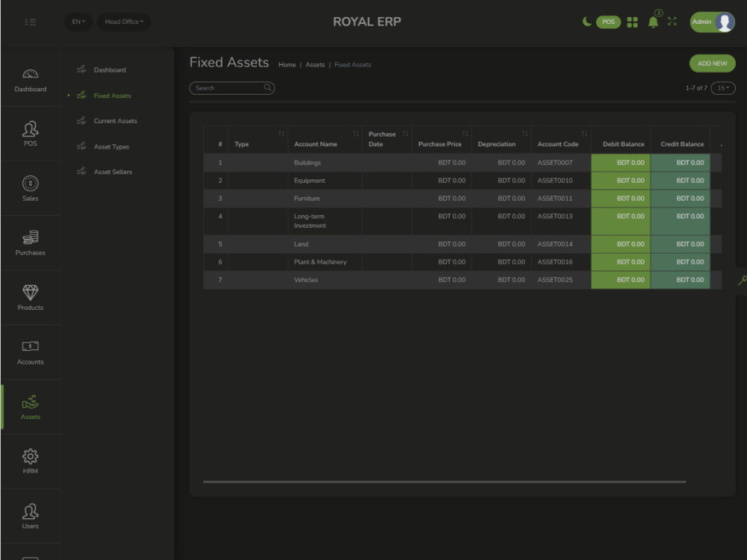
Task: Click the ADD NEW button
Action: tap(712, 63)
